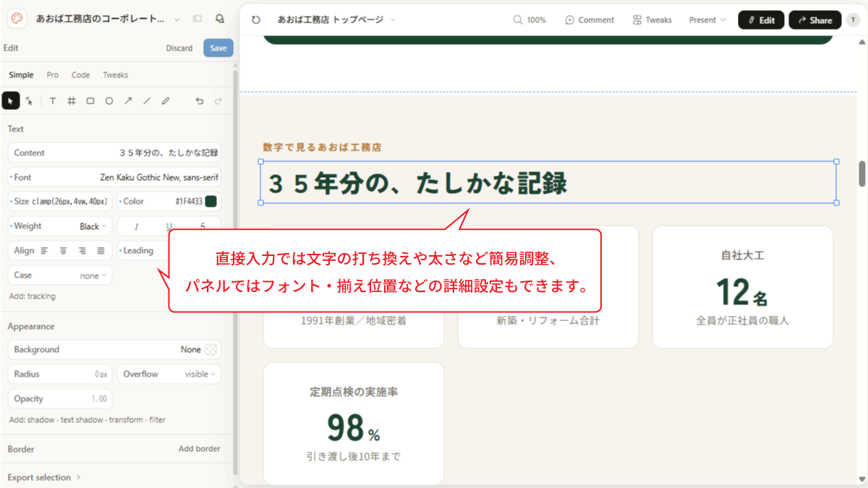868x488 pixels.
Task: Justify text alignment
Action: tap(101, 251)
